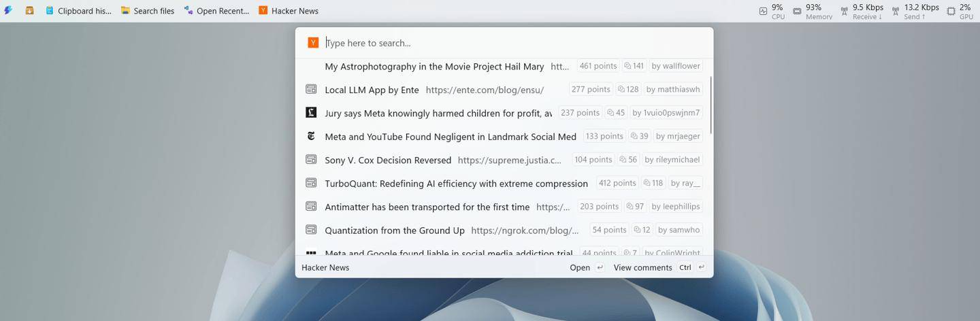980x321 pixels.
Task: Open Search files from the top bar
Action: (148, 11)
